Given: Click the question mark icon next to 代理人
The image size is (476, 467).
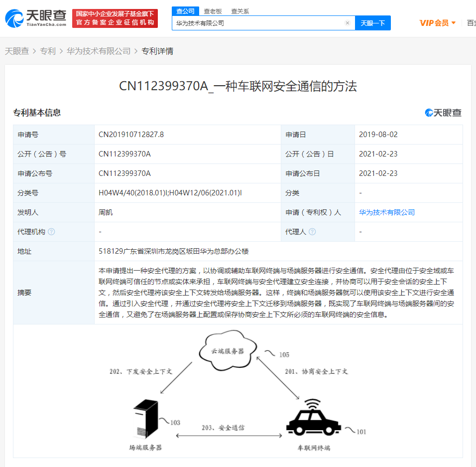Looking at the screenshot, I should point(313,232).
